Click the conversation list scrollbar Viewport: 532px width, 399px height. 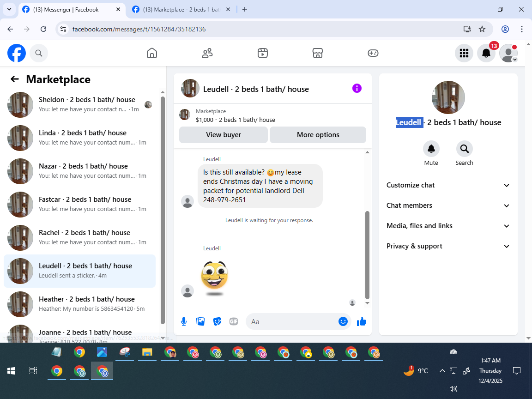click(x=163, y=211)
